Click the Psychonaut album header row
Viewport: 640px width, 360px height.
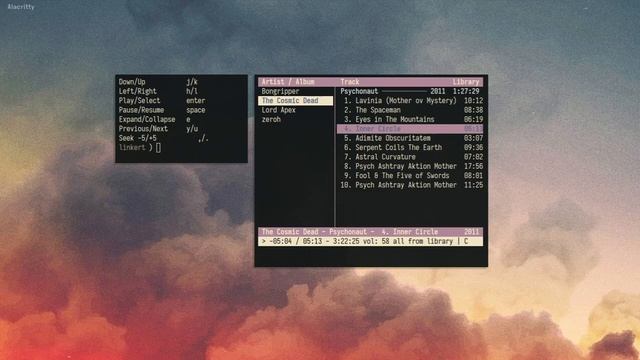tap(410, 91)
